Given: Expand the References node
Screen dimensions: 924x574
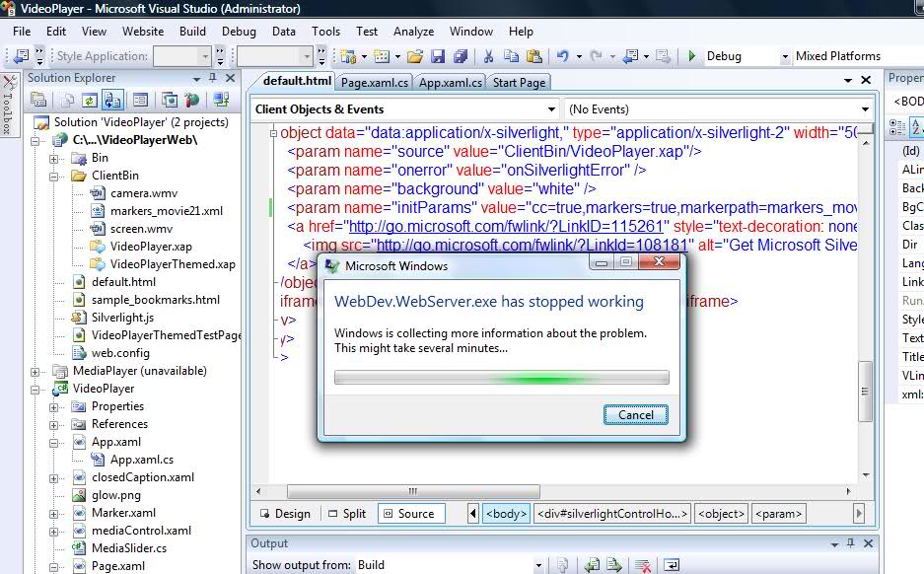Looking at the screenshot, I should tap(53, 425).
